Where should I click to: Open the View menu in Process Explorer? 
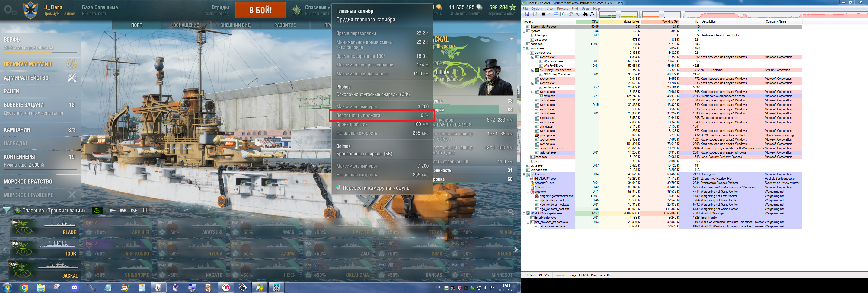550,8
